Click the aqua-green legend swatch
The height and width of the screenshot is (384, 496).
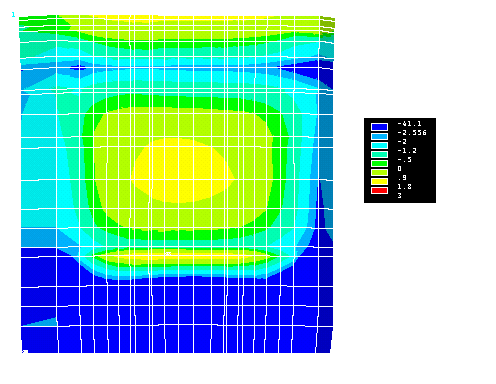(379, 154)
